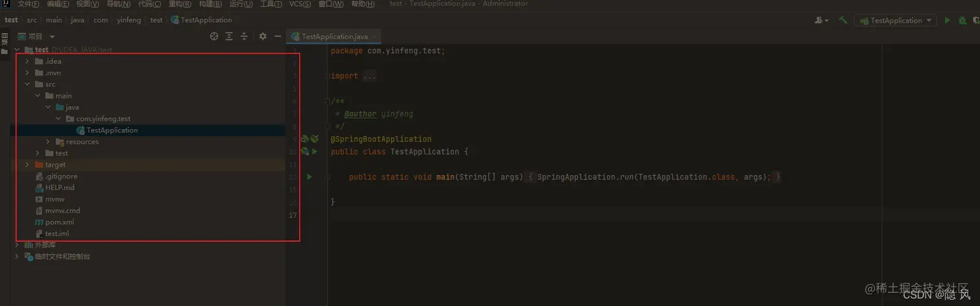Screen dimensions: 980x306
Task: Open the 运行(U) menu
Action: (x=241, y=4)
